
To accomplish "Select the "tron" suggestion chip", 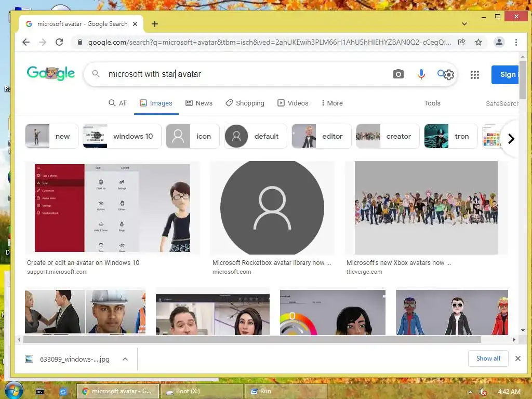I will tap(451, 136).
